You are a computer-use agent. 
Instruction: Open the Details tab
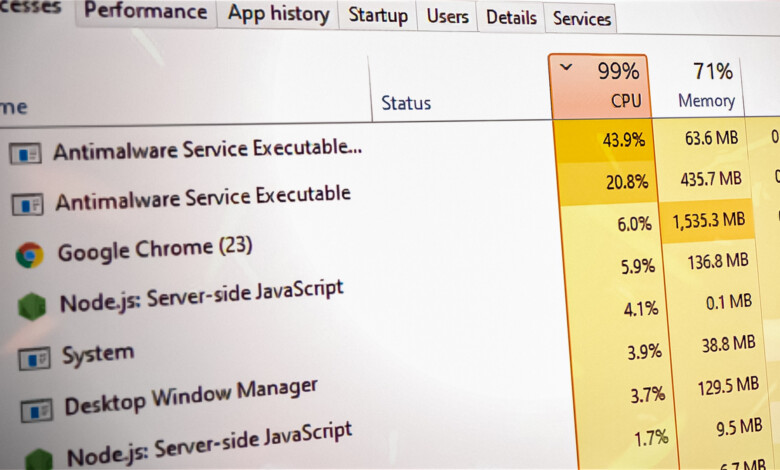coord(511,18)
